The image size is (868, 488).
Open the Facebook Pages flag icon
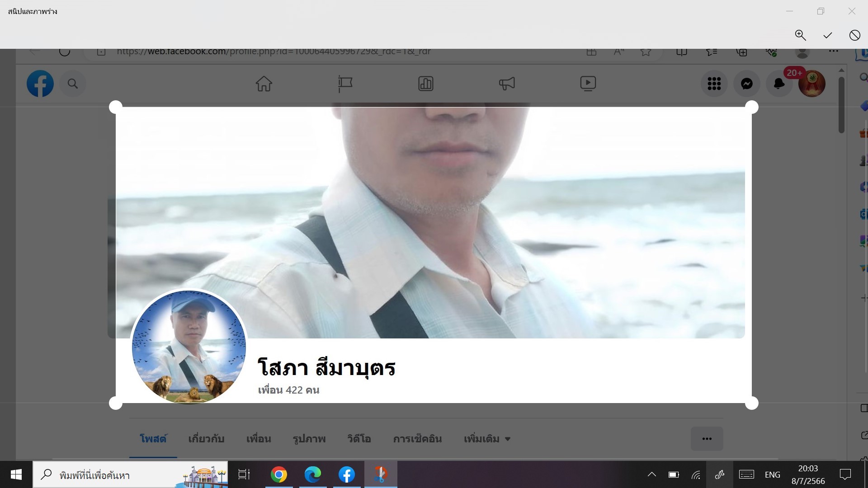345,84
